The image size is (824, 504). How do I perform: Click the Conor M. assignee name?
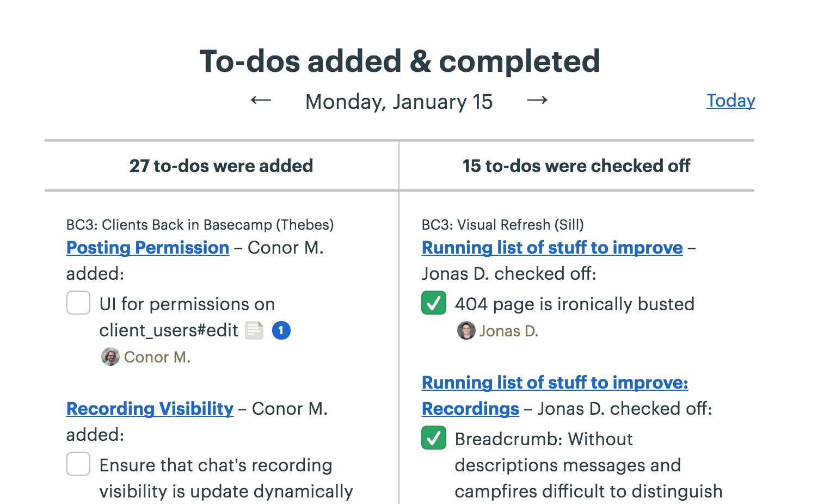coord(157,357)
